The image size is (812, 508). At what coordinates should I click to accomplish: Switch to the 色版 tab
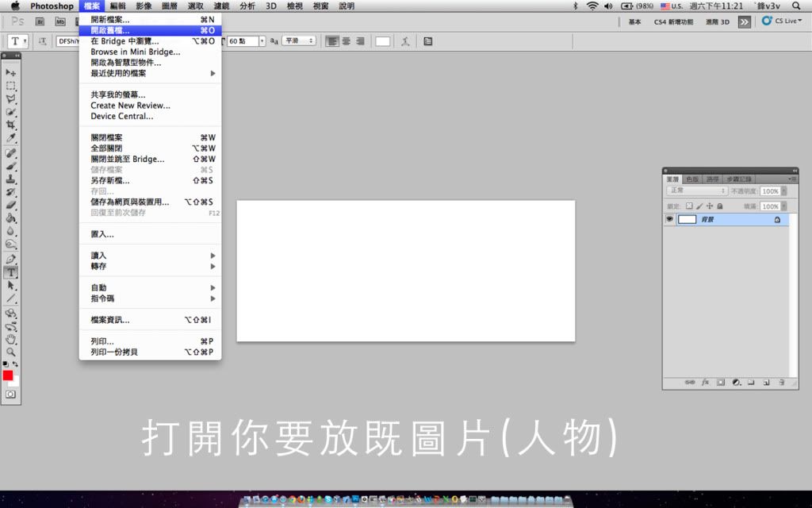(x=692, y=179)
